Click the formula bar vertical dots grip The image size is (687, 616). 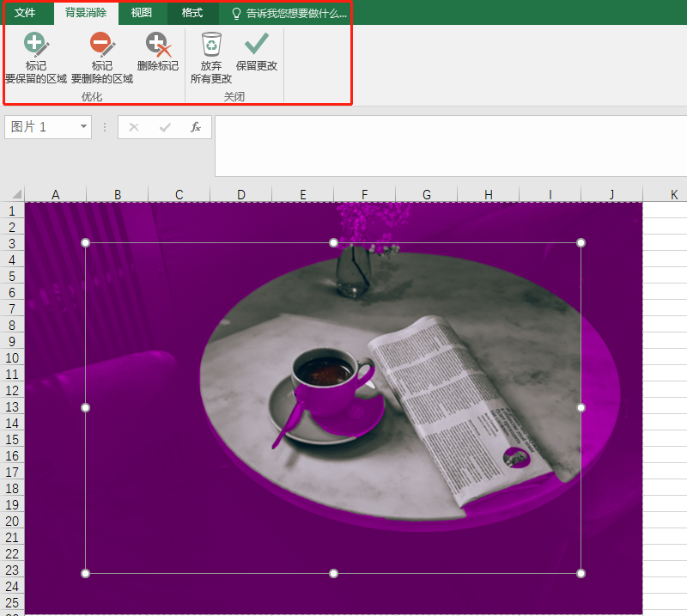point(105,127)
